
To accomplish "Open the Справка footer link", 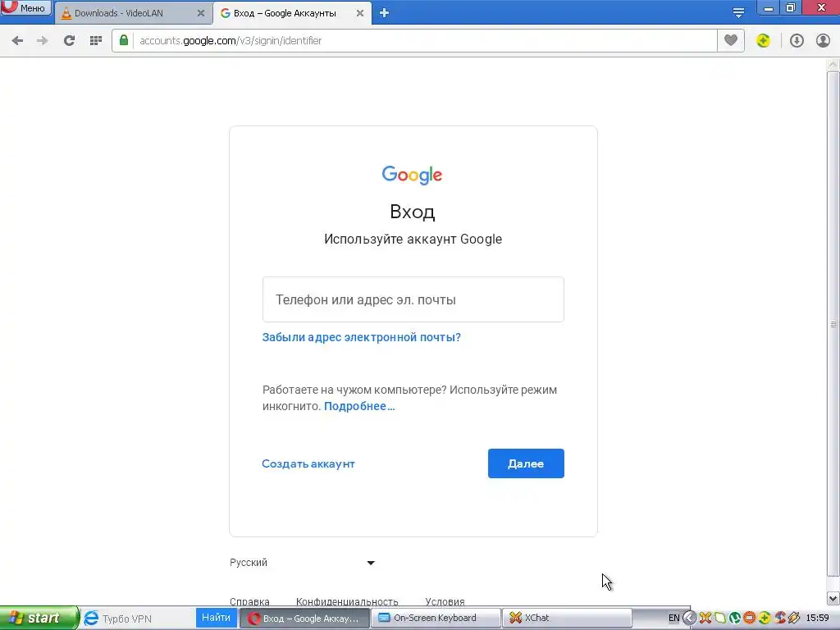I will [249, 601].
